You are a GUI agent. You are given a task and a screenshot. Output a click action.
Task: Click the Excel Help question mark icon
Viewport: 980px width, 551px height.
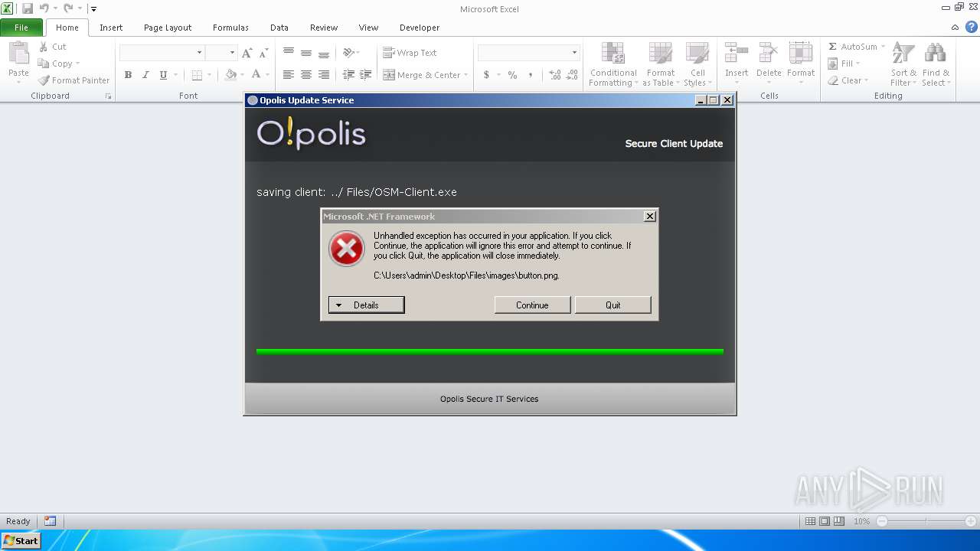(x=971, y=28)
